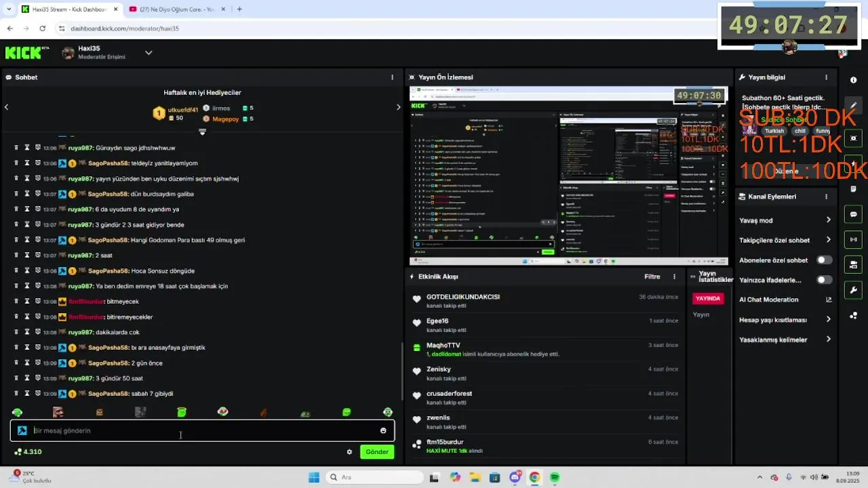Open Etkinlik Akışı three-dot menu
868x488 pixels.
click(x=674, y=277)
